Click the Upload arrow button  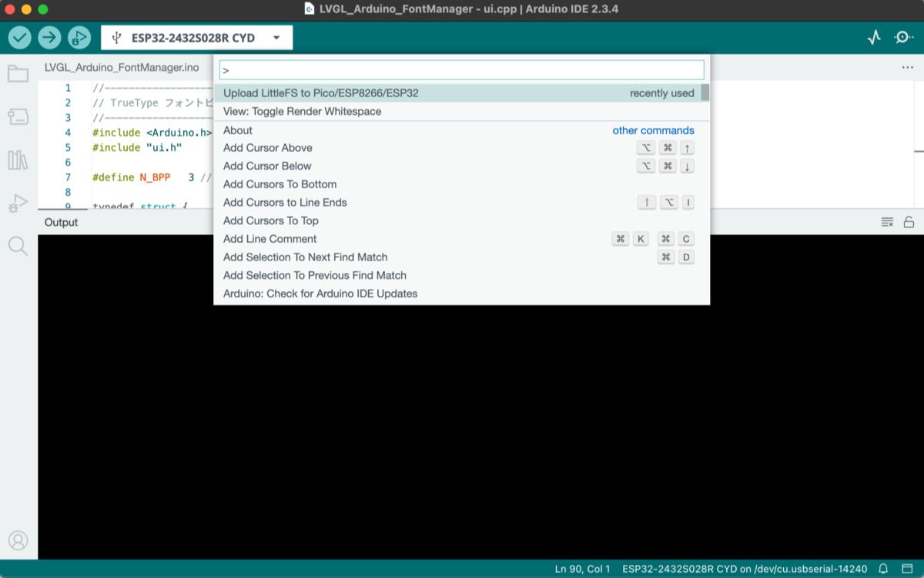coord(49,37)
